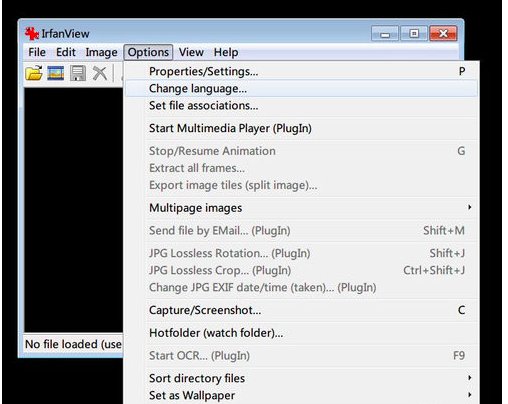Click the Delete file X icon
Image resolution: width=508 pixels, height=404 pixels.
pos(100,73)
